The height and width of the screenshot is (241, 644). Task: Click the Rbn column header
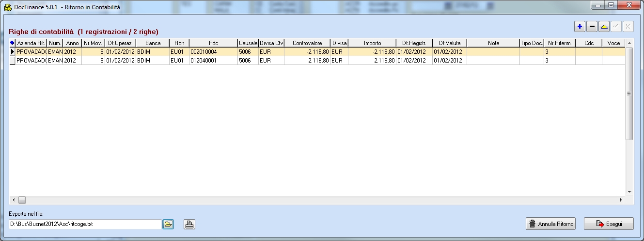(179, 43)
